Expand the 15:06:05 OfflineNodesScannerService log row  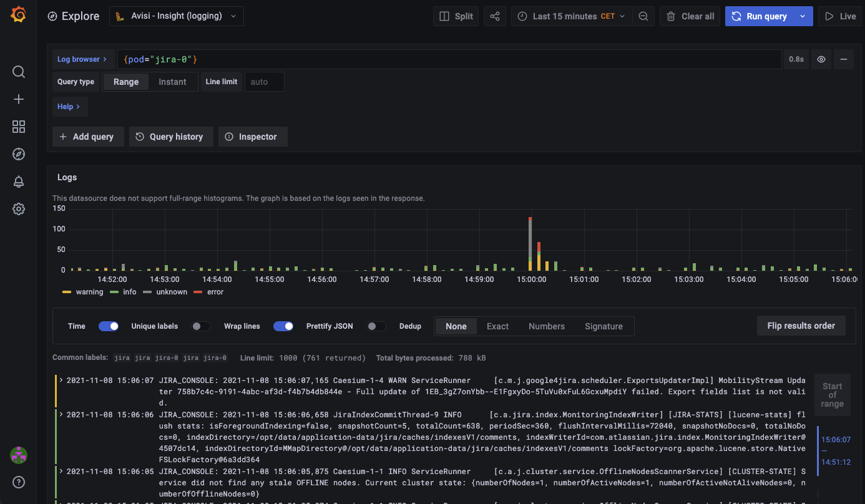click(62, 471)
